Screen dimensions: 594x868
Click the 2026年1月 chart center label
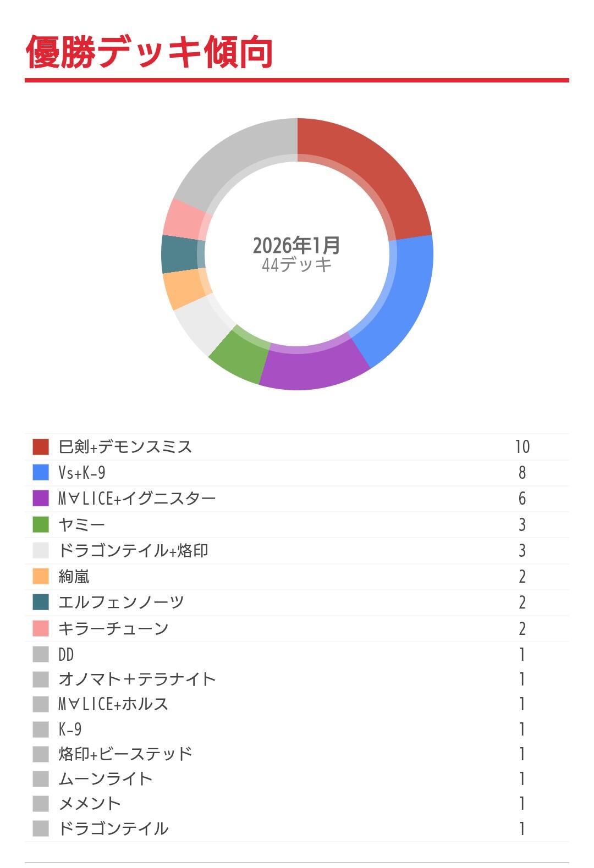[x=296, y=245]
